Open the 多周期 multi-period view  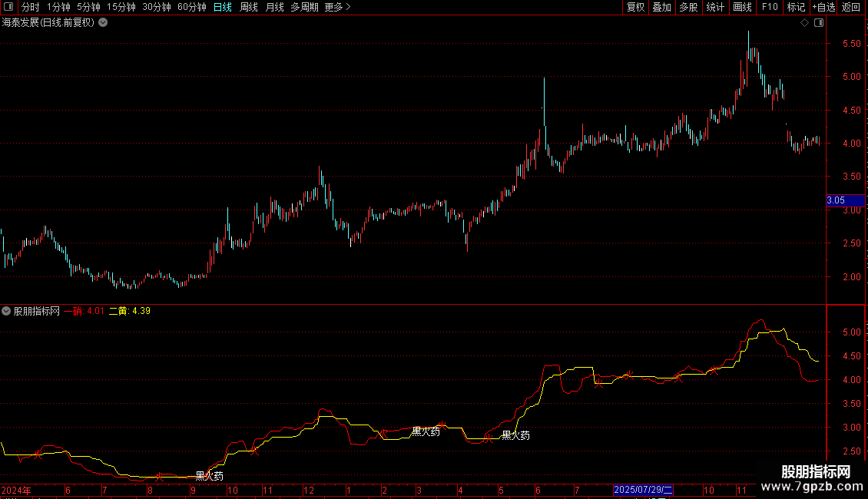coord(304,7)
